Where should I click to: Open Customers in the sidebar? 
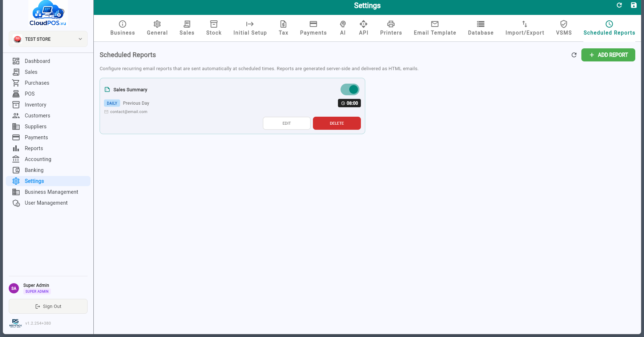pos(48,116)
